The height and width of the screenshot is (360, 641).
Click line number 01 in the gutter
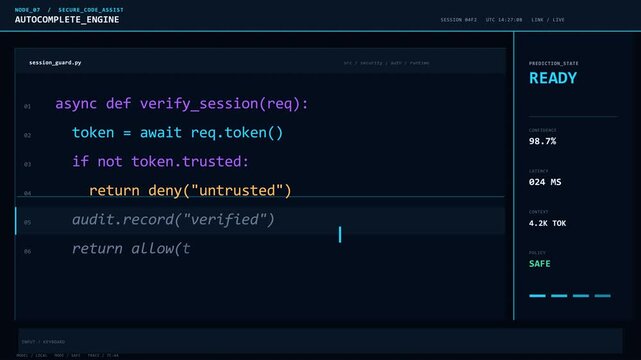point(27,106)
